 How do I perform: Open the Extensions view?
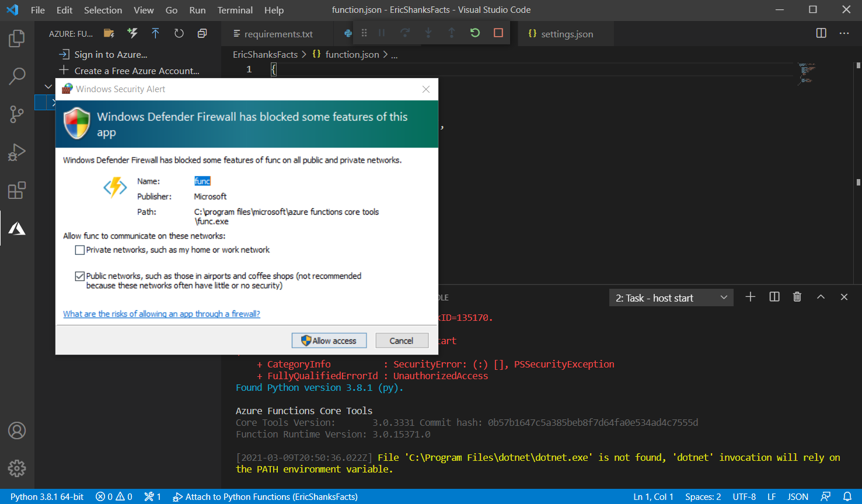[17, 190]
